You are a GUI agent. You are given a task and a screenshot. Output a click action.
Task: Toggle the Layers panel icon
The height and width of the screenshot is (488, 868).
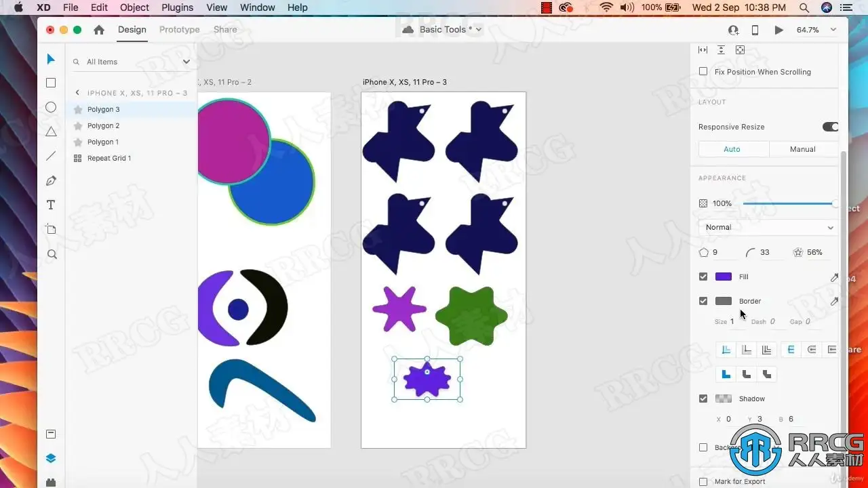(x=51, y=458)
